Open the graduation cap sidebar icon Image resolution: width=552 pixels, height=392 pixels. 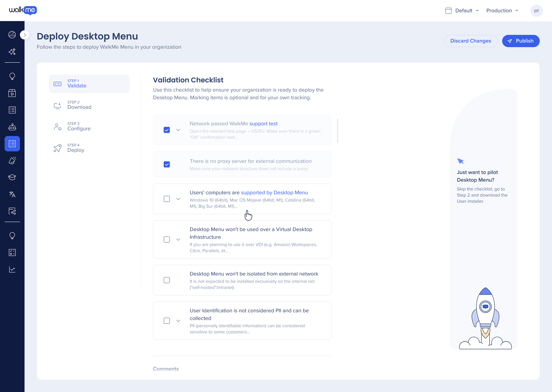(12, 177)
